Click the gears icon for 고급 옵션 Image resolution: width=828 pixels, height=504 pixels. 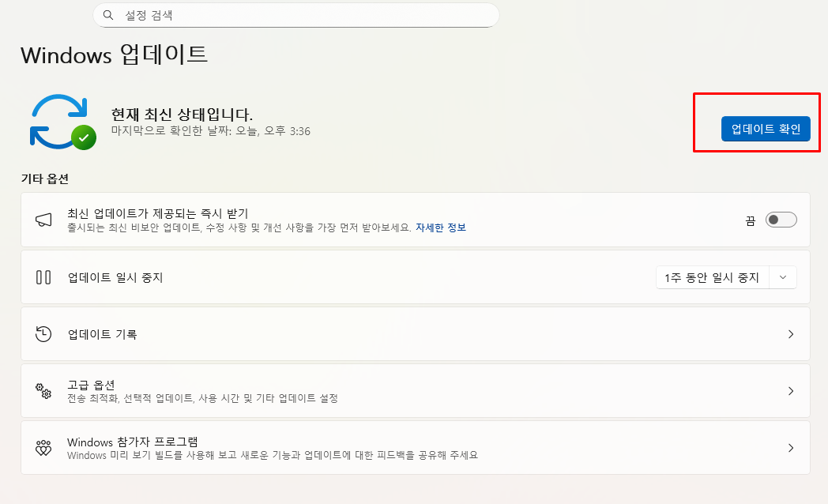(43, 391)
